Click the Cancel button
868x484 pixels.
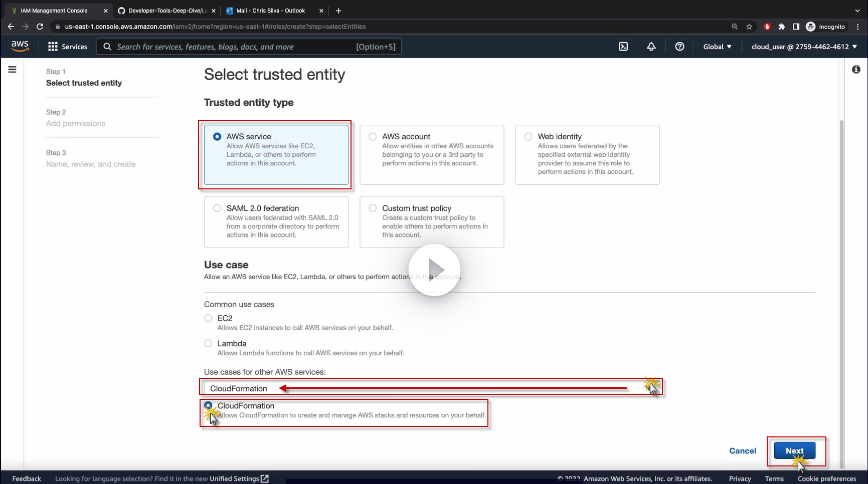point(743,451)
